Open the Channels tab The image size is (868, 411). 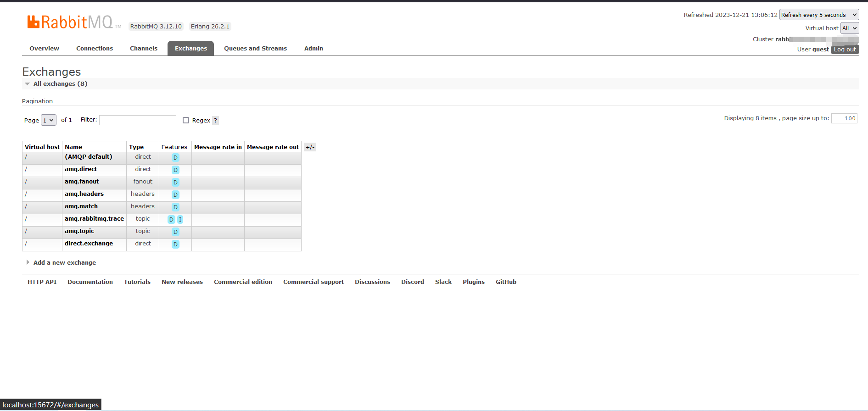tap(144, 49)
